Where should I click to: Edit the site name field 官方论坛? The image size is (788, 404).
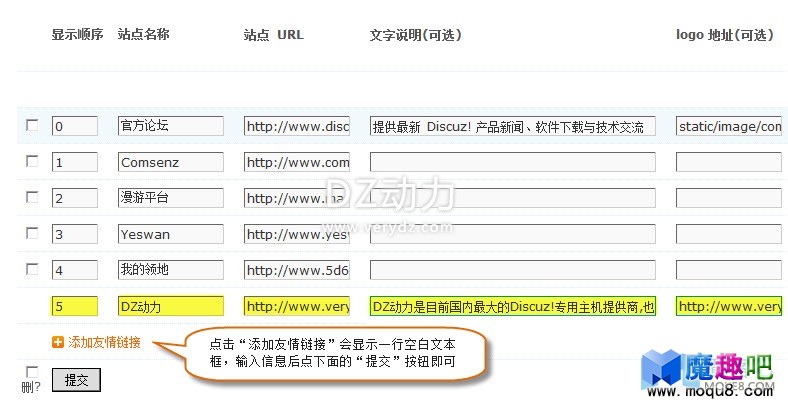(171, 126)
